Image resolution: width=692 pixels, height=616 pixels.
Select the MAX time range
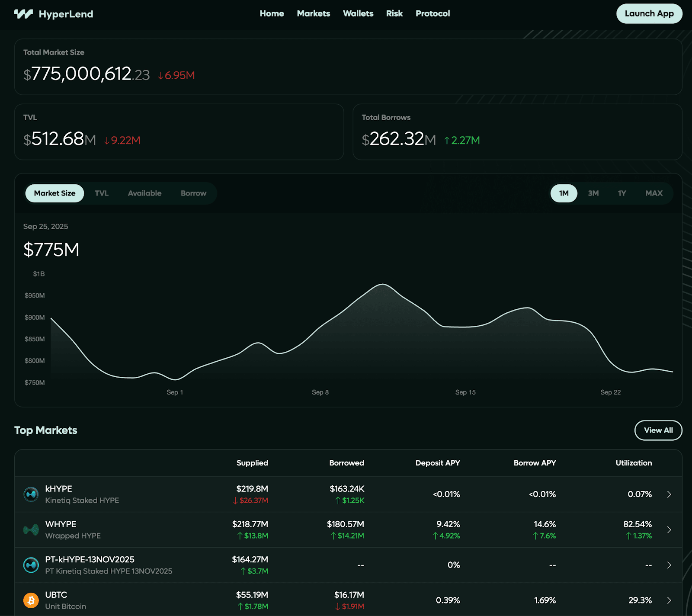tap(654, 193)
